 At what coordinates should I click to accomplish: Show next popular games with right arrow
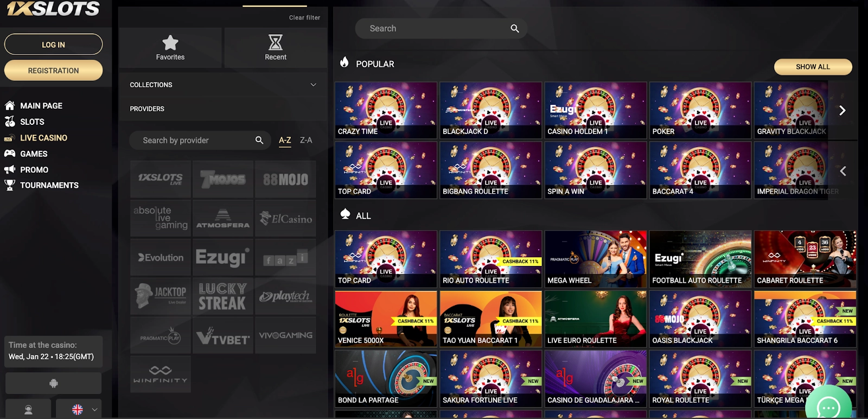pyautogui.click(x=842, y=110)
